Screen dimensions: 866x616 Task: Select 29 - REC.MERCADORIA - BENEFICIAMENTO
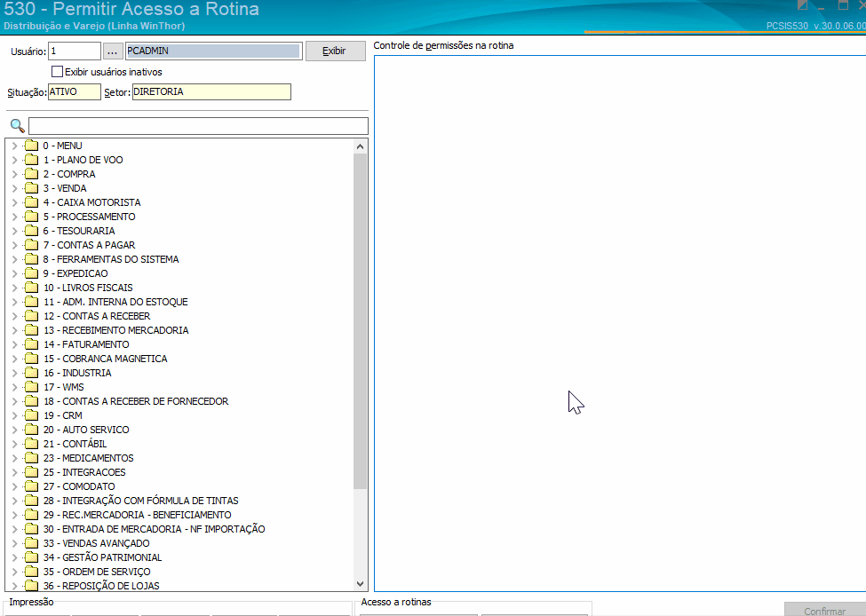tap(138, 515)
